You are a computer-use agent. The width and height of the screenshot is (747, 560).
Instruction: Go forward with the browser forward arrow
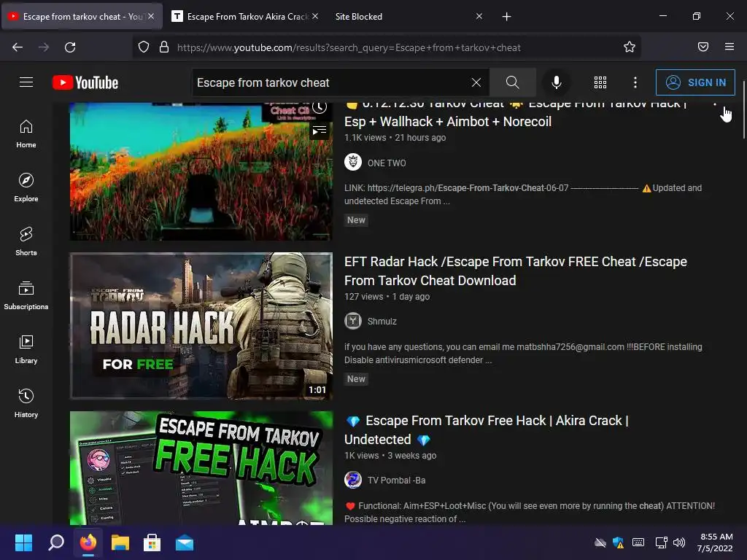44,47
